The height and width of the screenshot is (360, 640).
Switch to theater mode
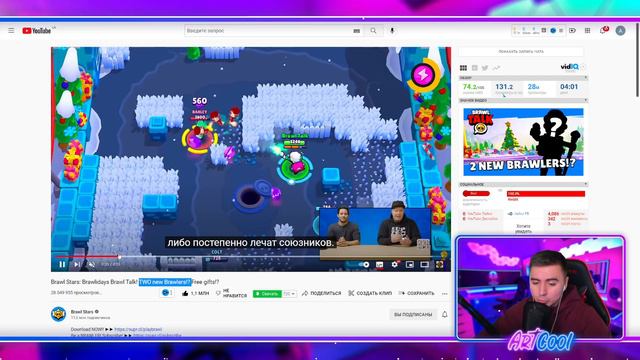click(x=424, y=264)
